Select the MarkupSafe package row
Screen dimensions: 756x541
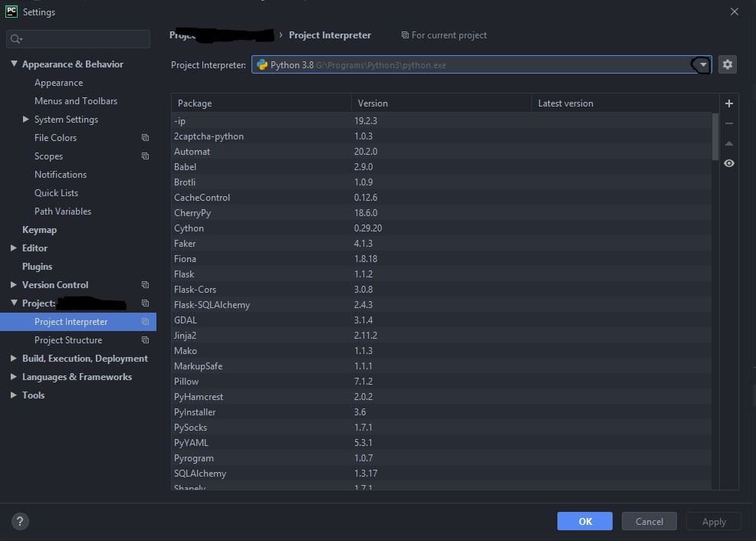coord(441,366)
